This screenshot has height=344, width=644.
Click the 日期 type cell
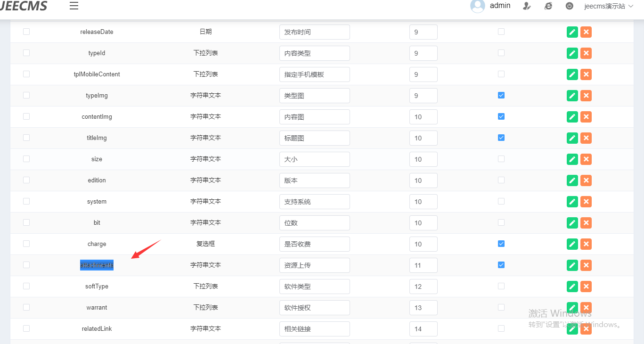[205, 32]
